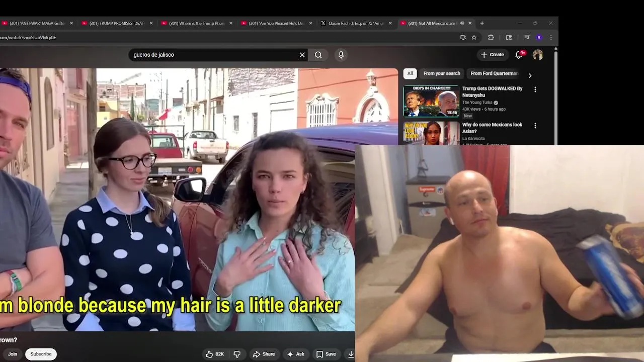Select the From your search chip
This screenshot has height=362, width=644.
(442, 73)
